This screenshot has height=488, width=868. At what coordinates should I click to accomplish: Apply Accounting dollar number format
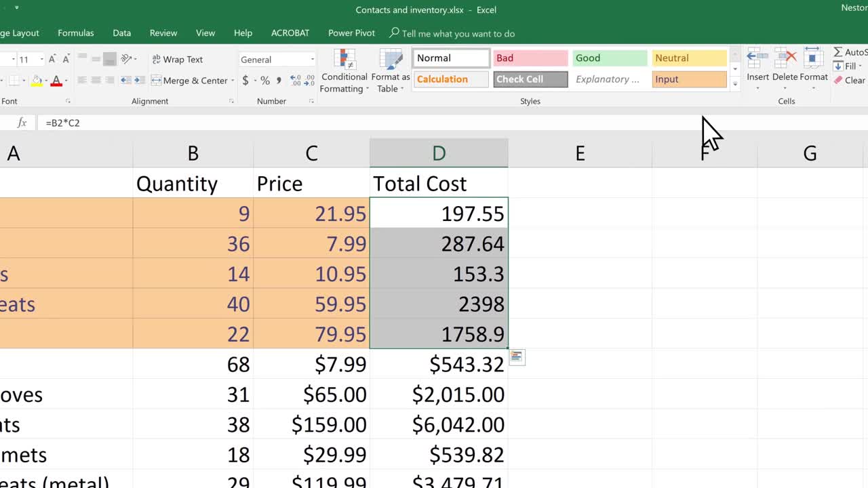[x=245, y=81]
